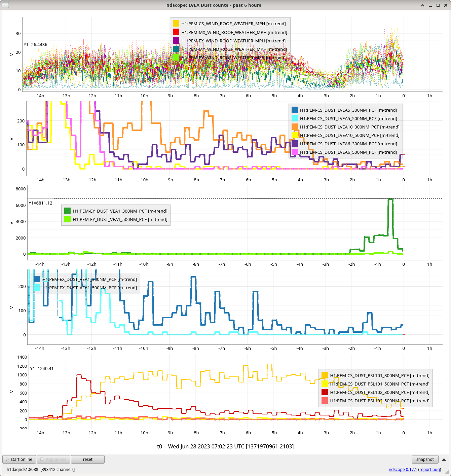The image size is (451, 476).
Task: Click the EX_DUST_VEA1_500NM cyan legend swatch
Action: click(37, 288)
